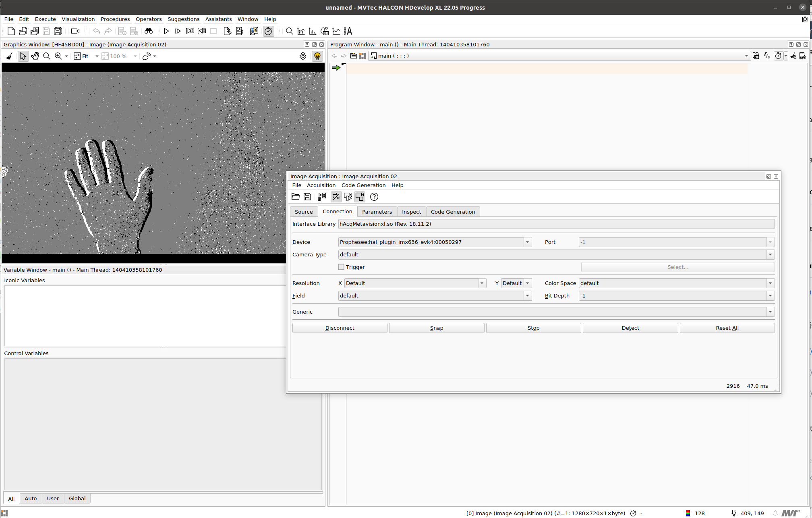Image resolution: width=812 pixels, height=518 pixels.
Task: Open the zoom window magnifier in main toolbar
Action: 289,31
